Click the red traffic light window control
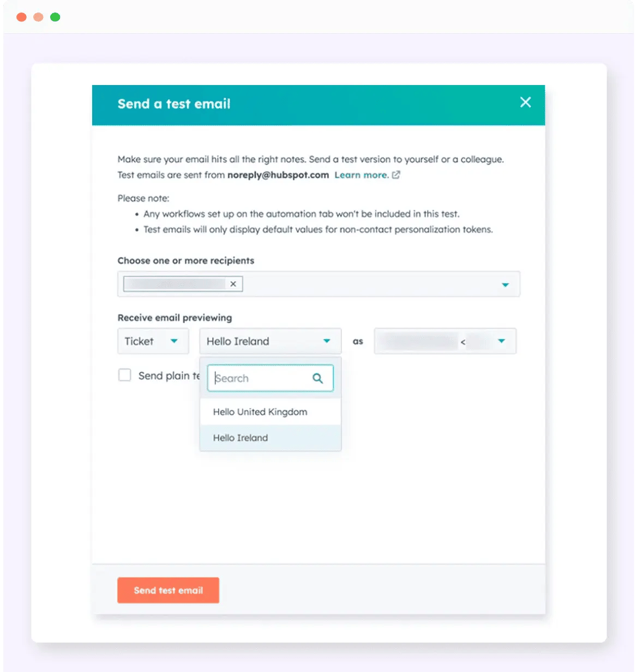 tap(21, 17)
